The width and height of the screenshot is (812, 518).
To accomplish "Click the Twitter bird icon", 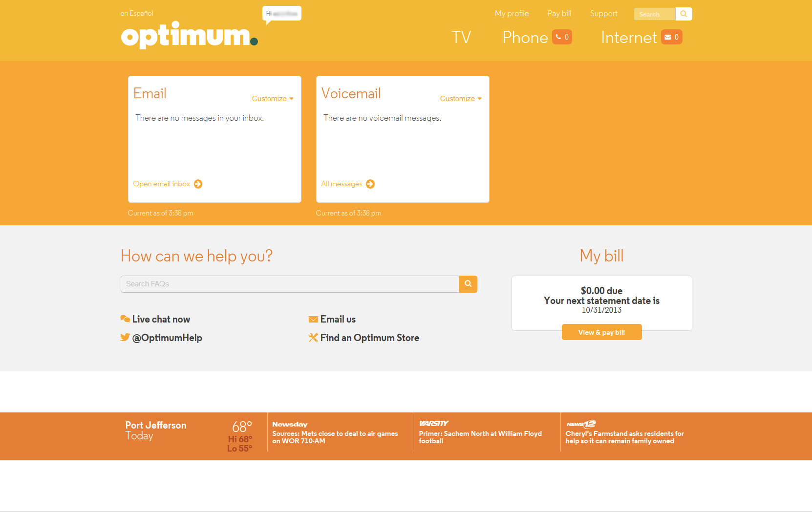I will (x=125, y=337).
